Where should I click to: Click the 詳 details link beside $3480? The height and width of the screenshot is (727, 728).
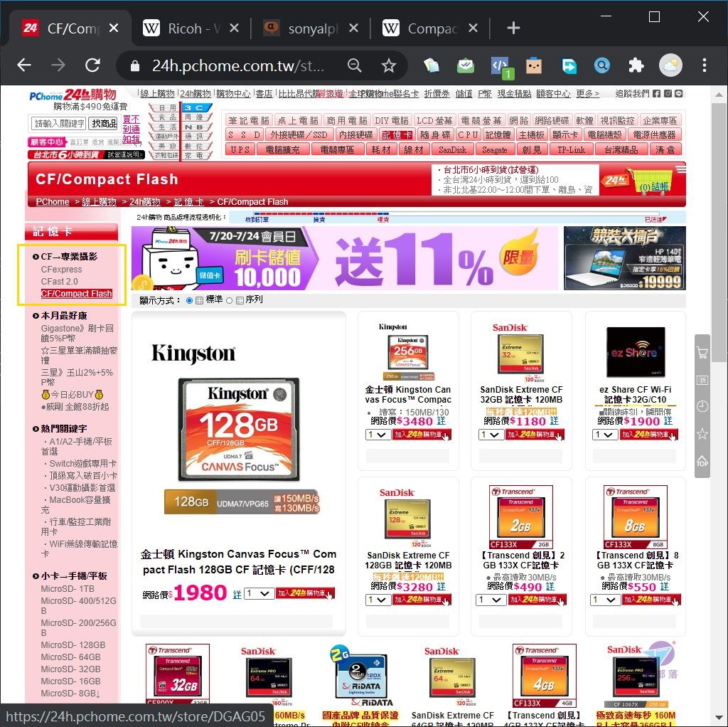(x=441, y=421)
